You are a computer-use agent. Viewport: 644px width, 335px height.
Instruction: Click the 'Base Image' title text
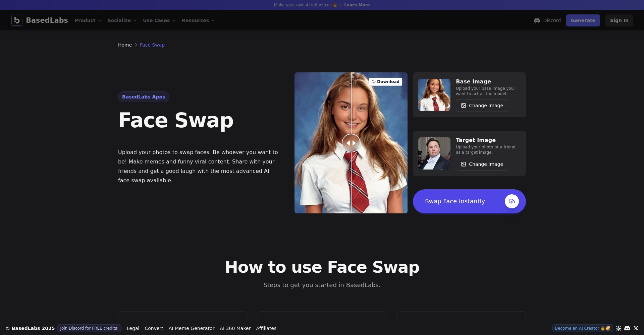point(473,81)
